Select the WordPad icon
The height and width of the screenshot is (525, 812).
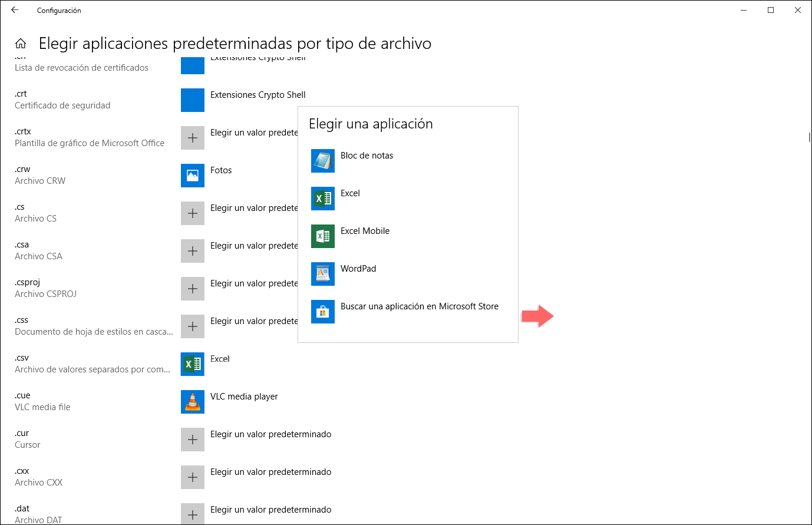323,274
